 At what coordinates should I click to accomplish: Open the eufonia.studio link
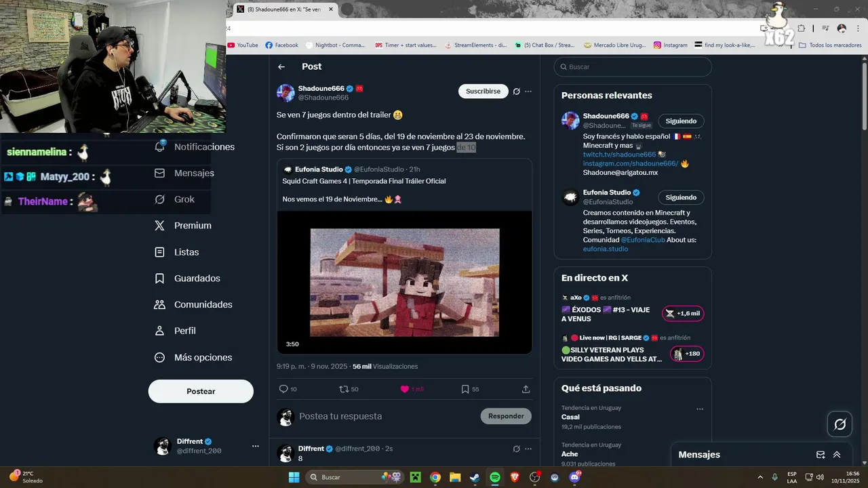pyautogui.click(x=606, y=249)
